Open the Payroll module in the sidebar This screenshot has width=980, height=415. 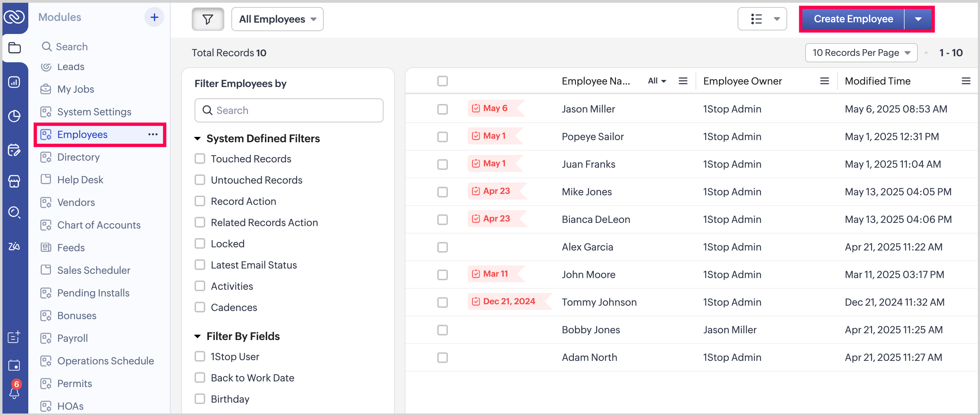72,338
